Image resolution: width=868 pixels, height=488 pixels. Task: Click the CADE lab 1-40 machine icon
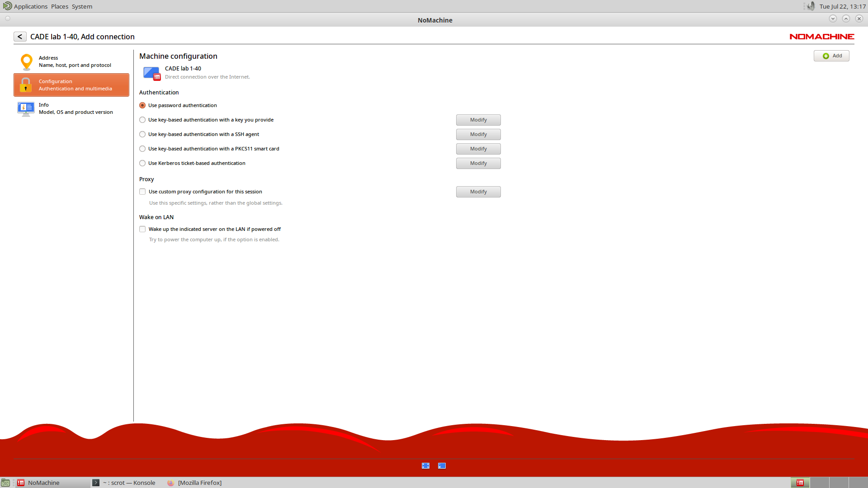tap(152, 73)
